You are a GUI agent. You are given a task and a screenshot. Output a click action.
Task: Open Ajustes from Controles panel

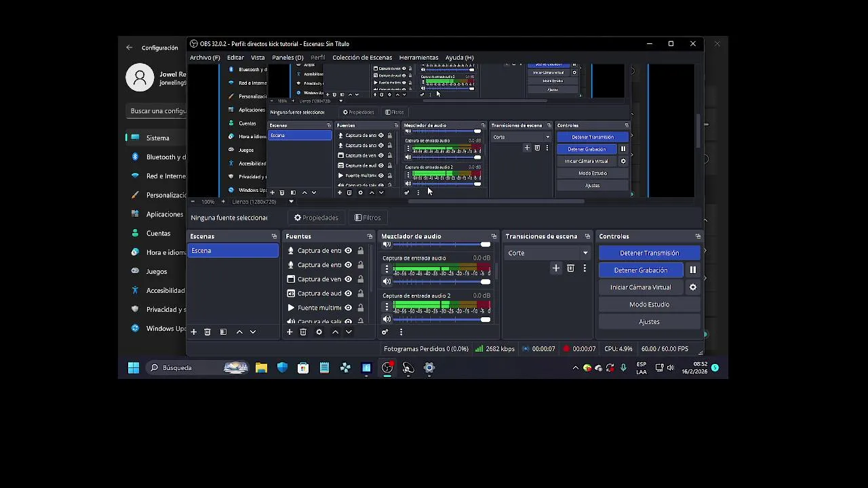[x=649, y=322]
